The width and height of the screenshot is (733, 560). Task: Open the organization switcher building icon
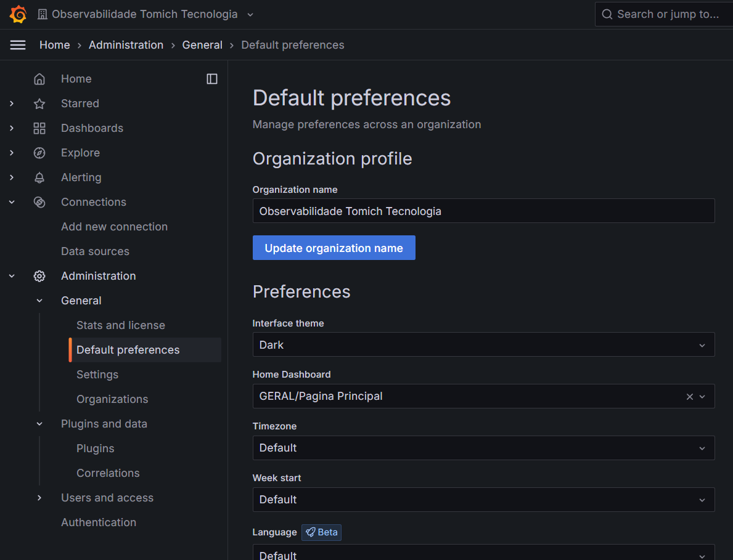43,15
